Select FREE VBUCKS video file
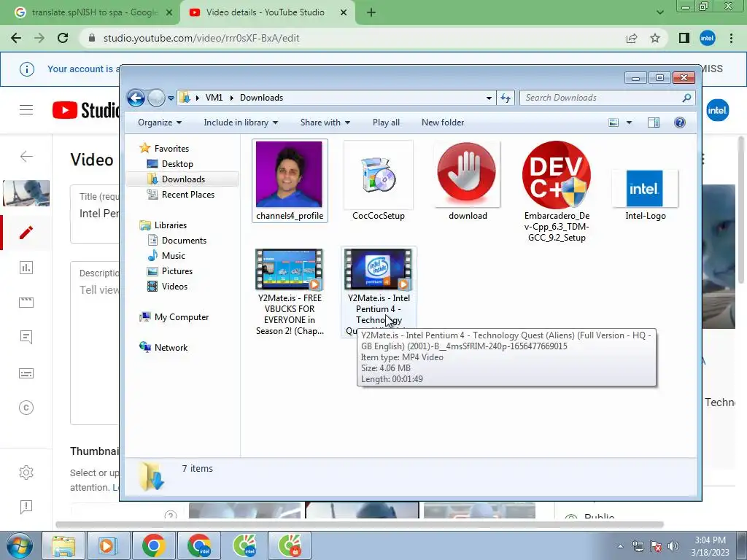This screenshot has width=747, height=560. [x=290, y=292]
